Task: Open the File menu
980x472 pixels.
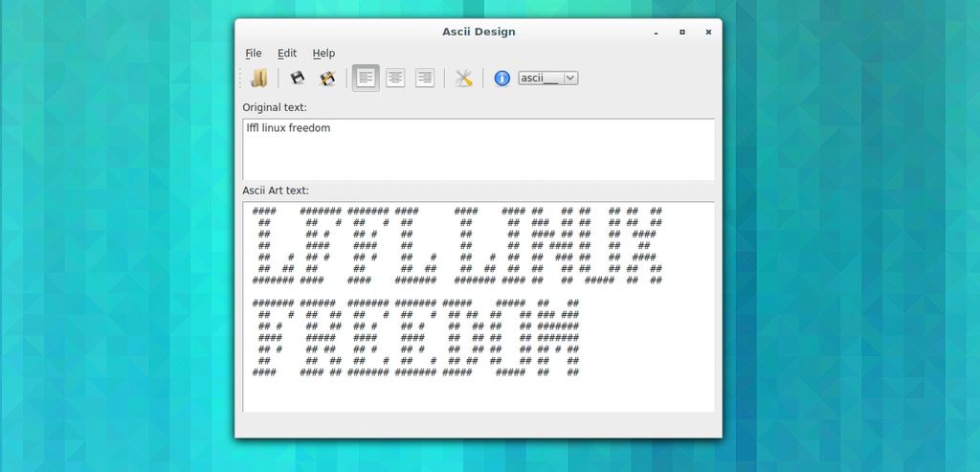Action: (x=253, y=54)
